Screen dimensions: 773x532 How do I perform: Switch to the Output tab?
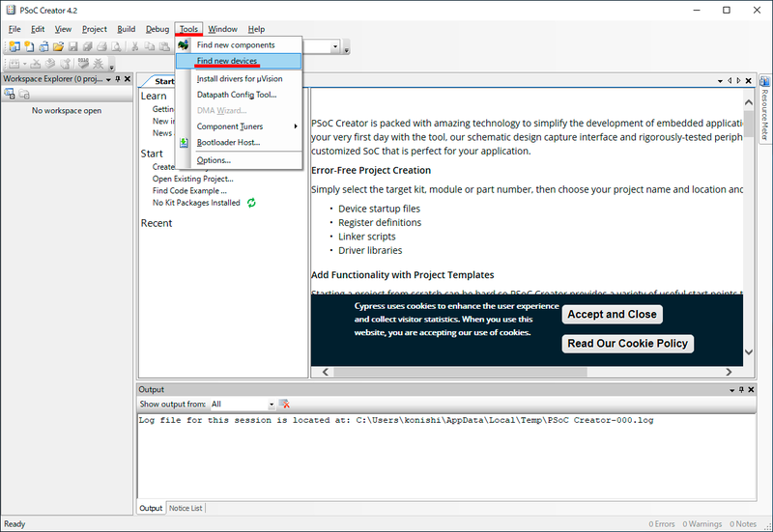pos(151,508)
